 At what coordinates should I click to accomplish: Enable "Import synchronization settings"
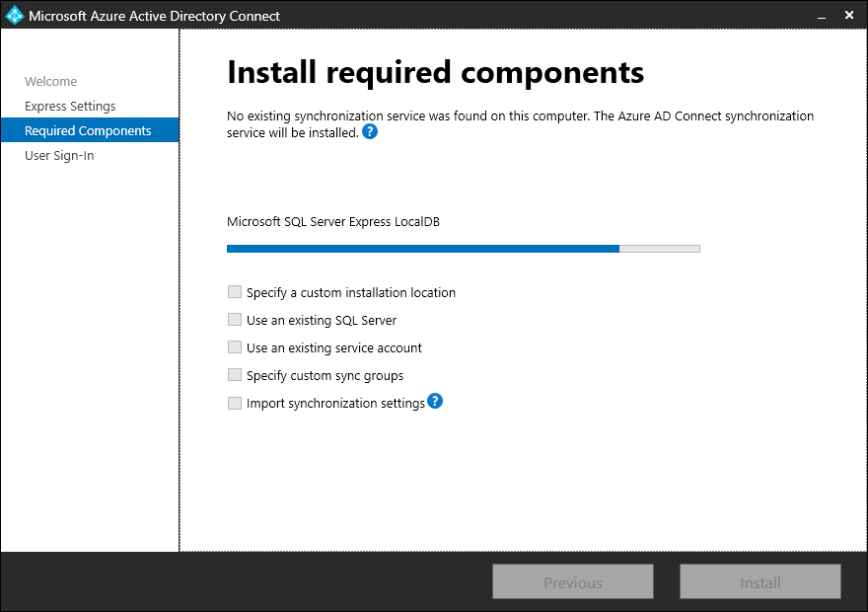[x=234, y=402]
